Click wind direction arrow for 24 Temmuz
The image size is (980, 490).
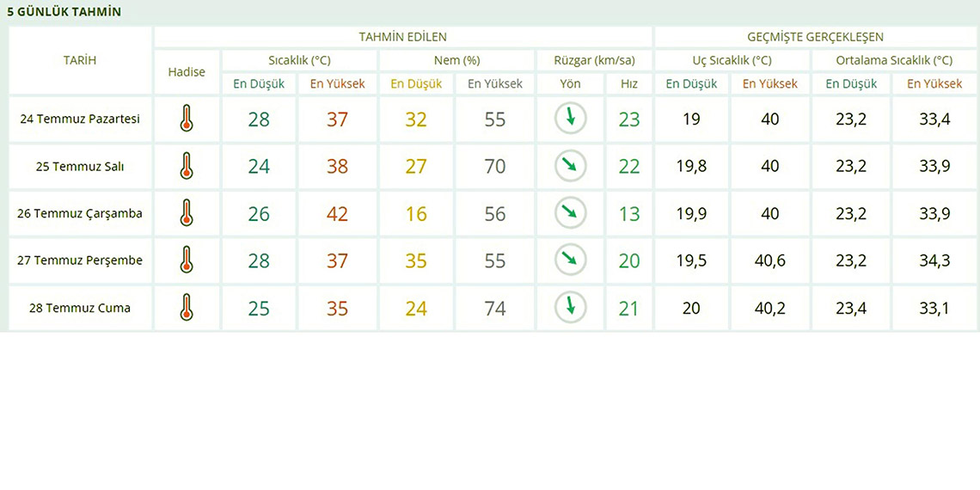[x=570, y=119]
